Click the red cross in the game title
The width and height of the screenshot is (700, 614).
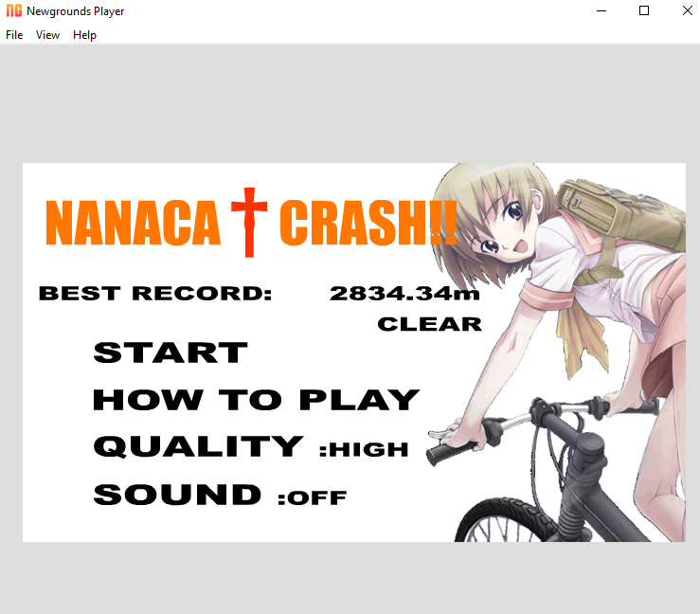249,222
